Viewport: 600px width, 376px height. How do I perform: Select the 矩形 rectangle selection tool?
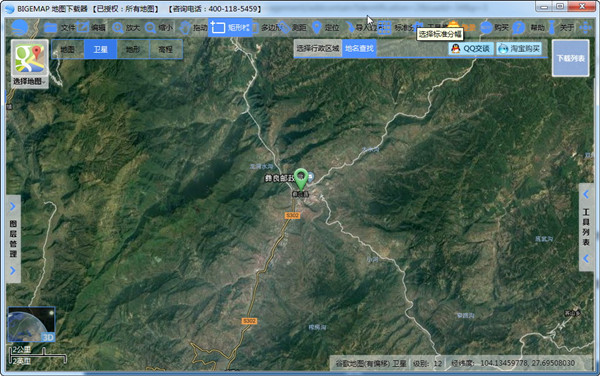point(230,28)
